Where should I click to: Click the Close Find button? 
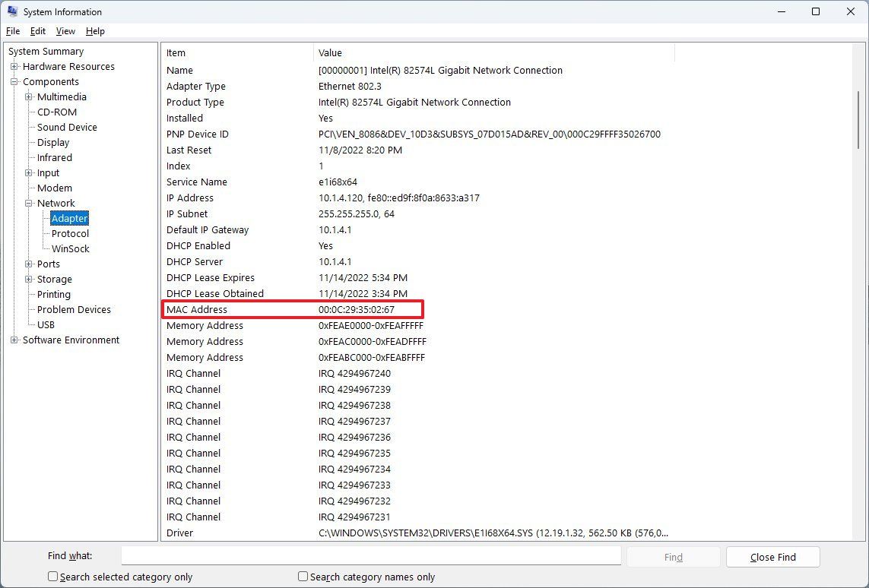(x=772, y=557)
